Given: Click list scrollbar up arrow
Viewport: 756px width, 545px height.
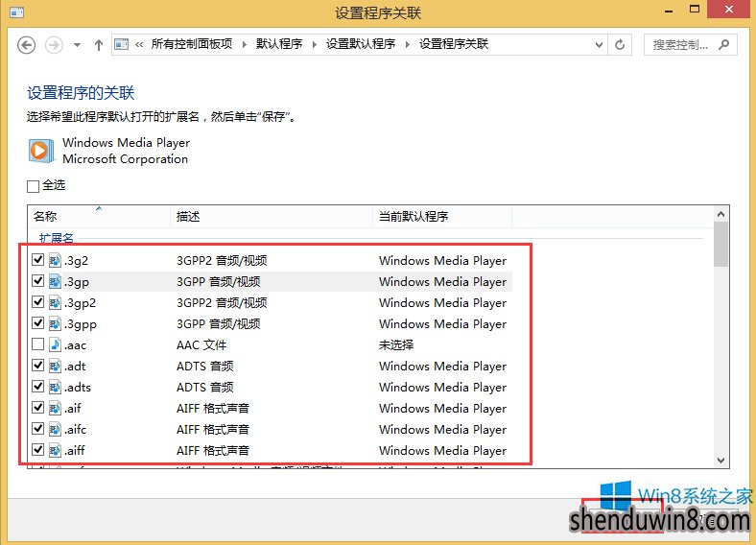Looking at the screenshot, I should [721, 214].
